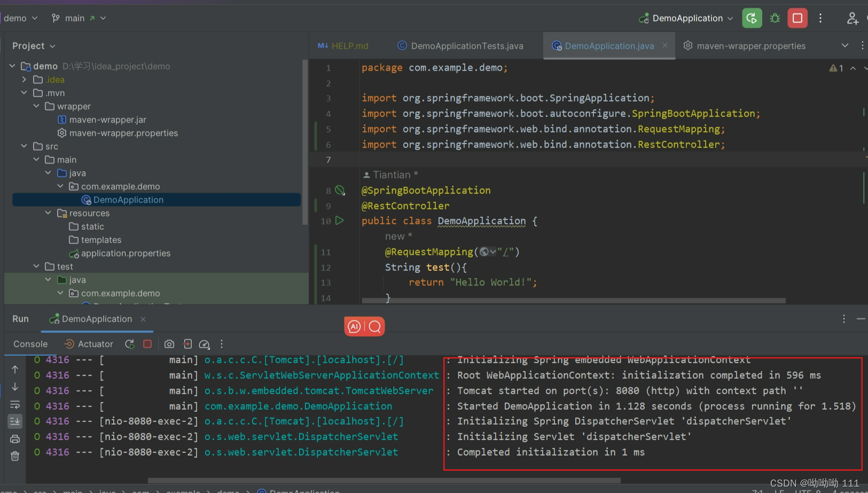Run the class from line 10 gutter arrow
This screenshot has width=868, height=493.
pyautogui.click(x=340, y=221)
